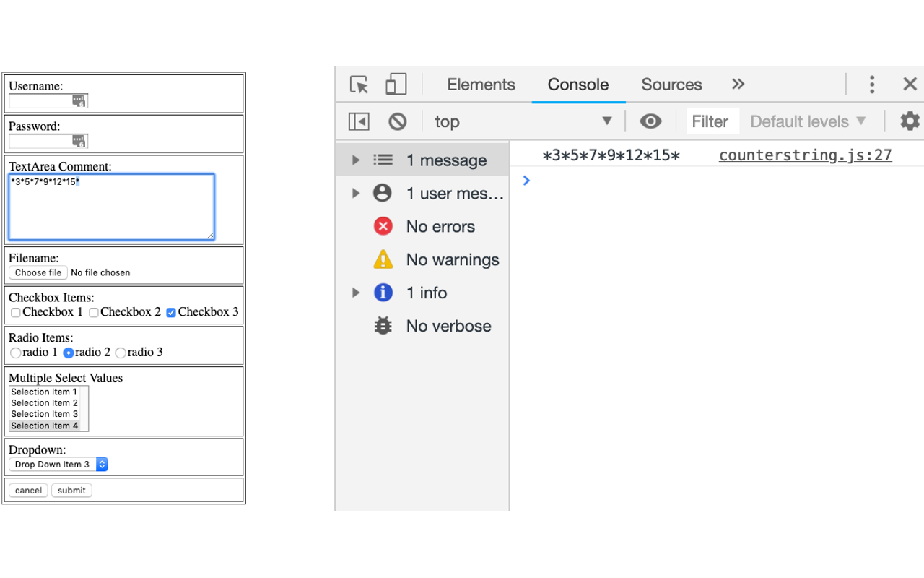
Task: Click the blue info icon beside '1 info'
Action: [x=383, y=293]
